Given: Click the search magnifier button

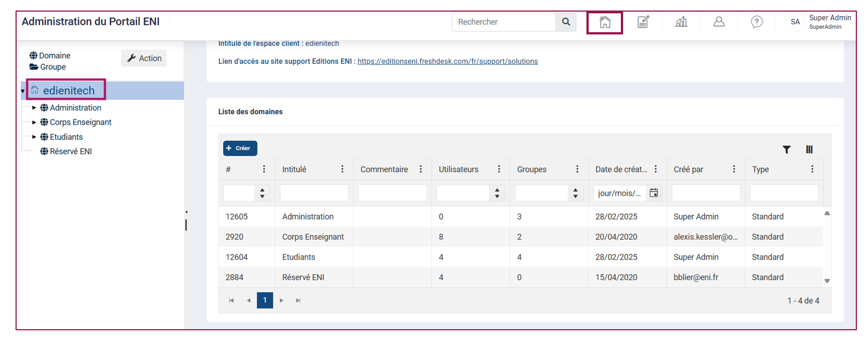Looking at the screenshot, I should click(x=566, y=22).
